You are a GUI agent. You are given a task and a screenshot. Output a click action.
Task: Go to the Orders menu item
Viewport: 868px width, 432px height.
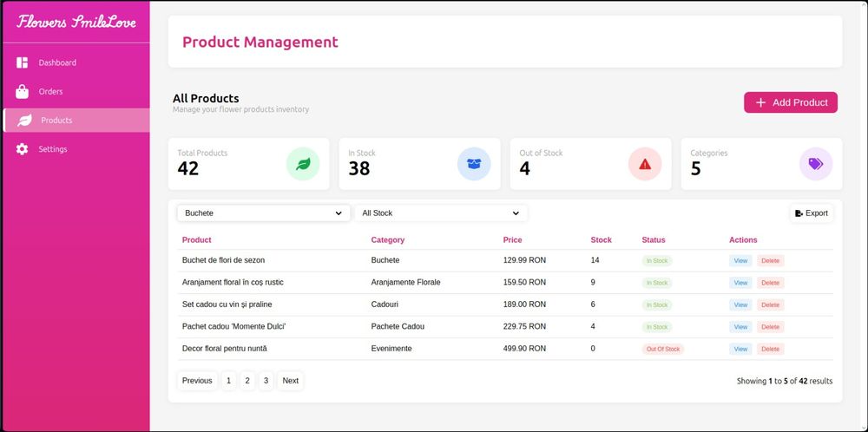coord(76,91)
